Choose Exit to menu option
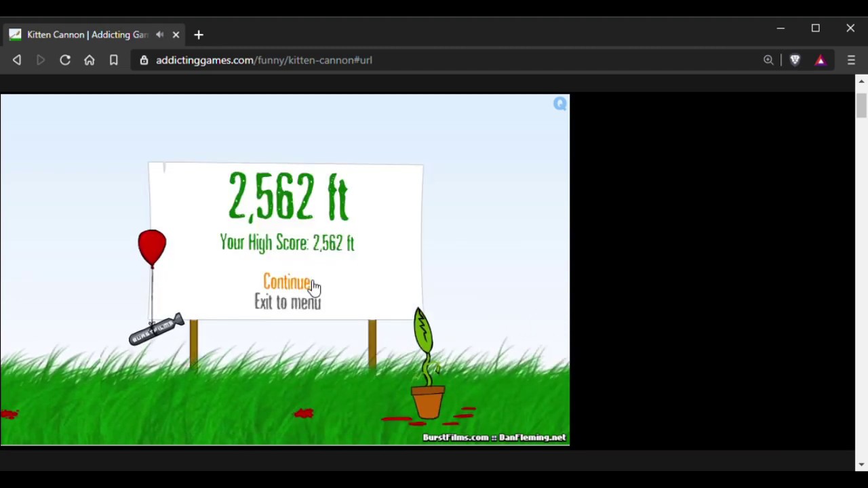The height and width of the screenshot is (488, 868). [x=288, y=302]
